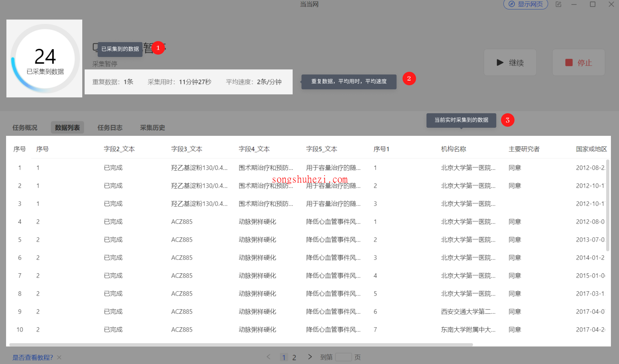
Task: Click the 2015-01-0 date cell in row 7
Action: (x=590, y=276)
